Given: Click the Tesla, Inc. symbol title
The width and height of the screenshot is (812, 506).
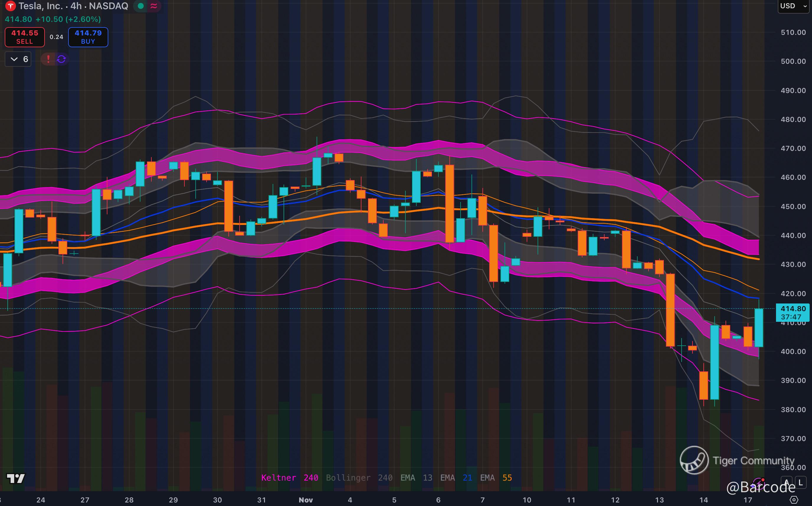Looking at the screenshot, I should point(40,6).
